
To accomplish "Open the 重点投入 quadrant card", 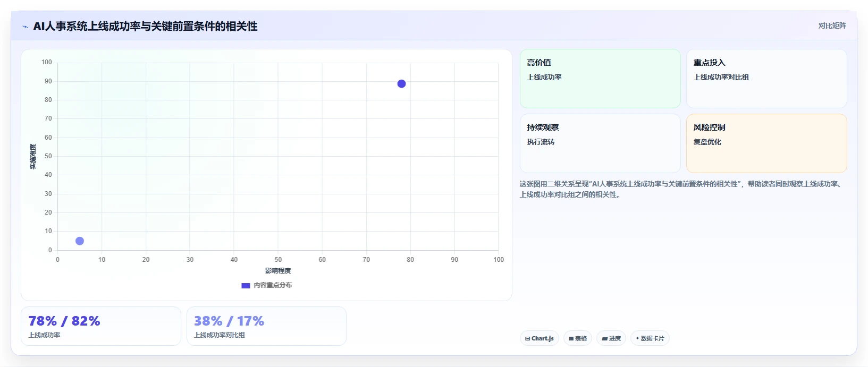I will (x=766, y=79).
